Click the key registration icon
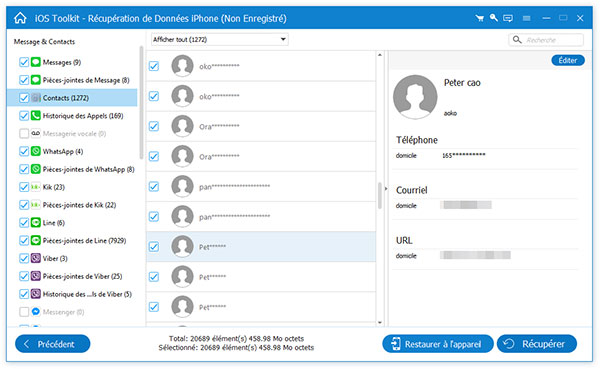The image size is (600, 369). [x=494, y=18]
